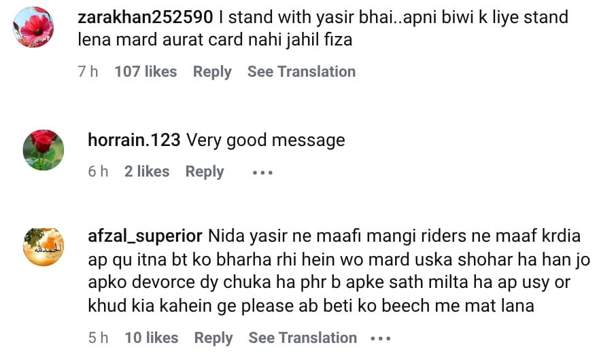599x364 pixels.
Task: View the 107 likes list
Action: point(146,71)
